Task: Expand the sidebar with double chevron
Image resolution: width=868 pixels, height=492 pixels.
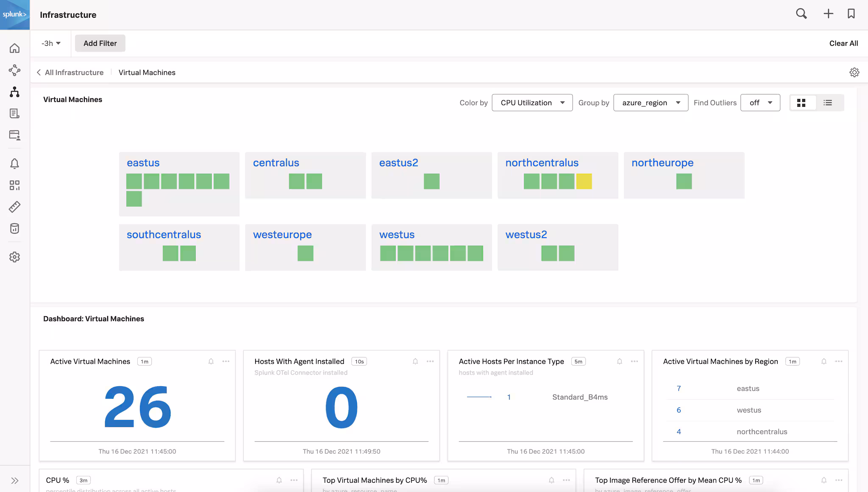Action: pos(15,481)
